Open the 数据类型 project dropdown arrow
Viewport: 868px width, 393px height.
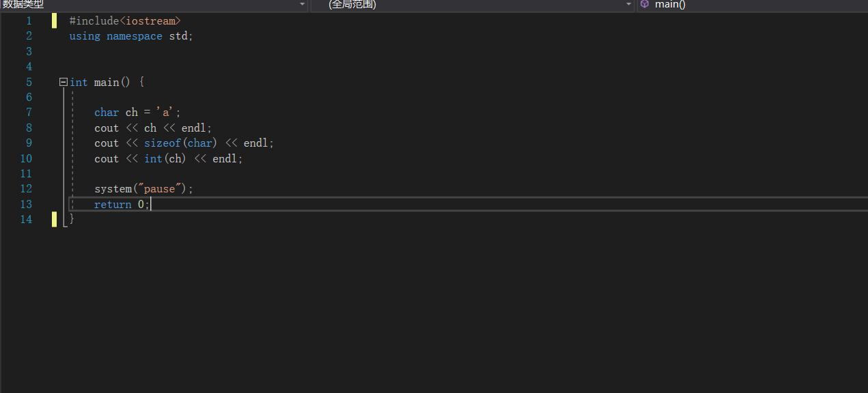tap(303, 5)
